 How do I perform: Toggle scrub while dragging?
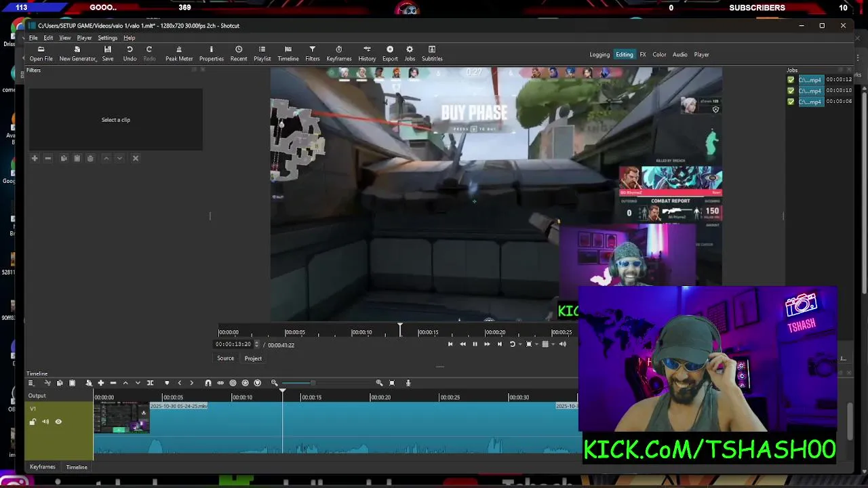[220, 383]
